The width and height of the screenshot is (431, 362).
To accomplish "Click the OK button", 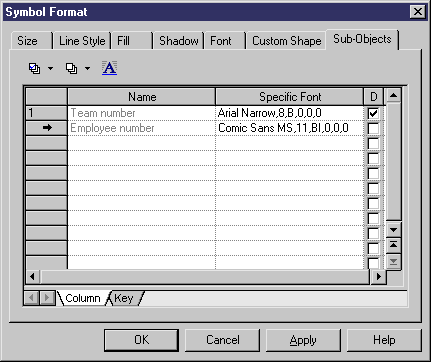I will click(141, 340).
